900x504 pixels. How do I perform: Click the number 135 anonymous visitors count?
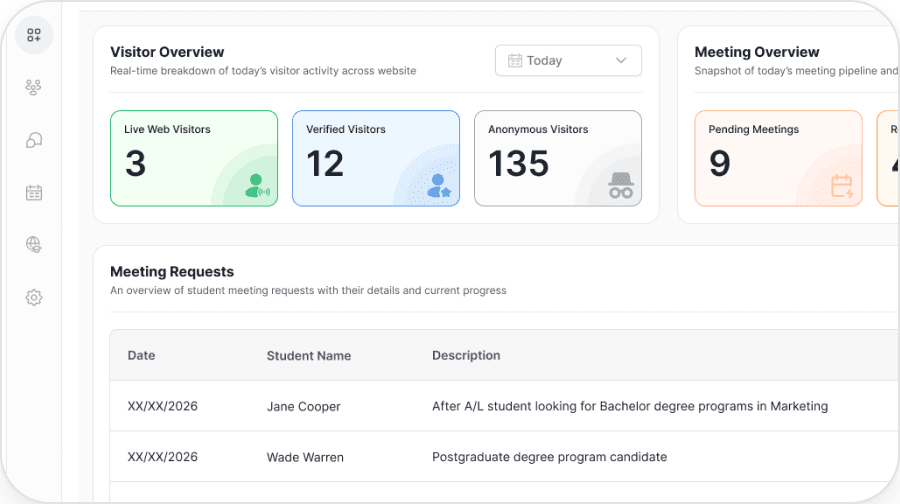519,164
